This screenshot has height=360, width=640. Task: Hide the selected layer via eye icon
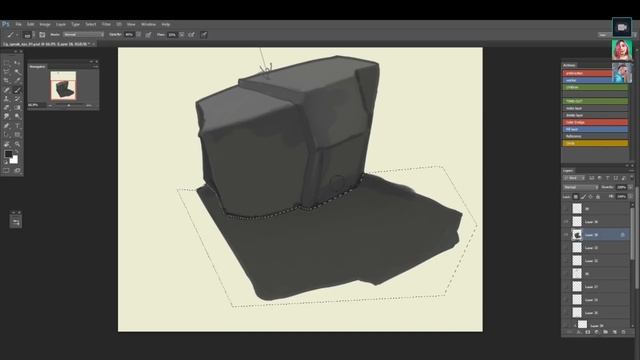point(566,235)
